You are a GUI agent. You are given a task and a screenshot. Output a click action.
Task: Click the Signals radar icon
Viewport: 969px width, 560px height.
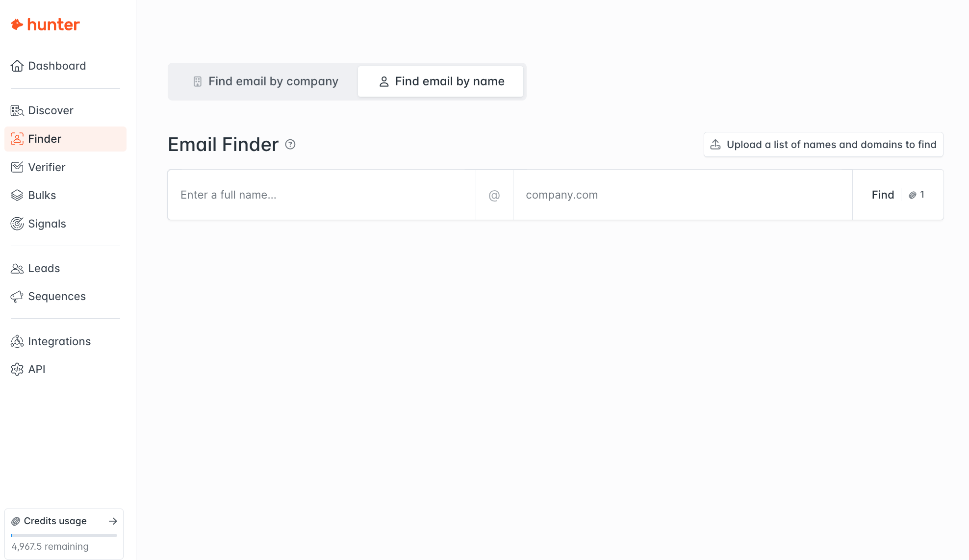17,224
